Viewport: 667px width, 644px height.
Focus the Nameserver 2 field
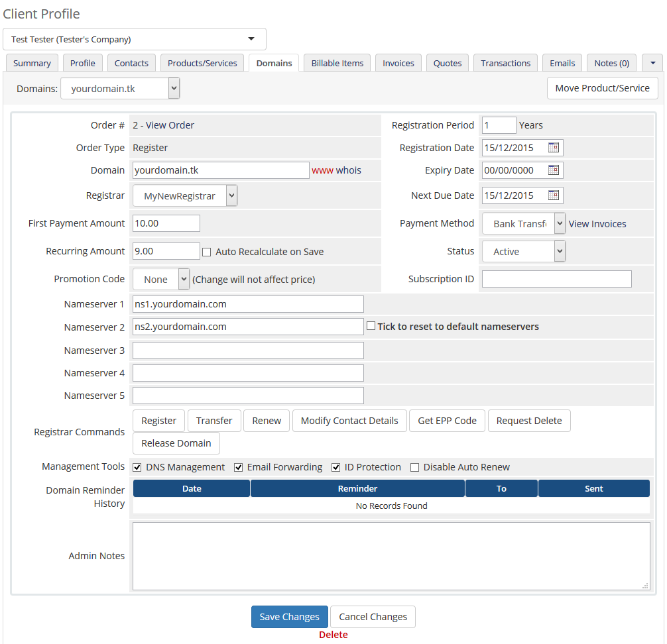(248, 327)
